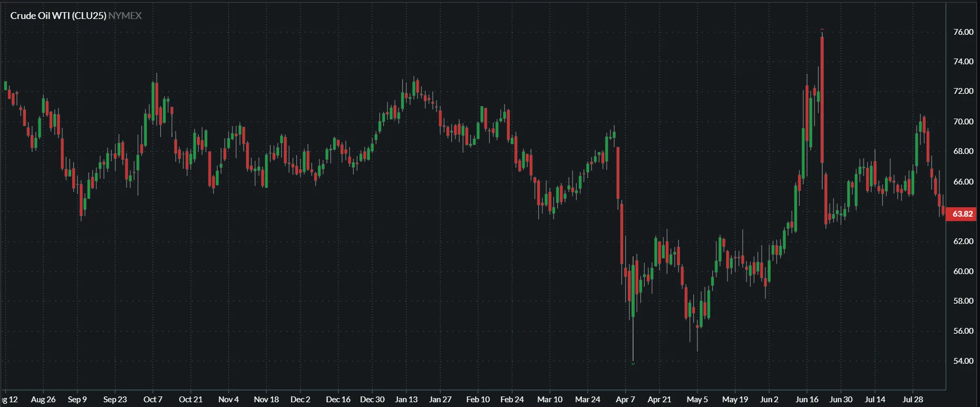
Task: Click the green low marker below the lowest wick
Action: point(633,363)
